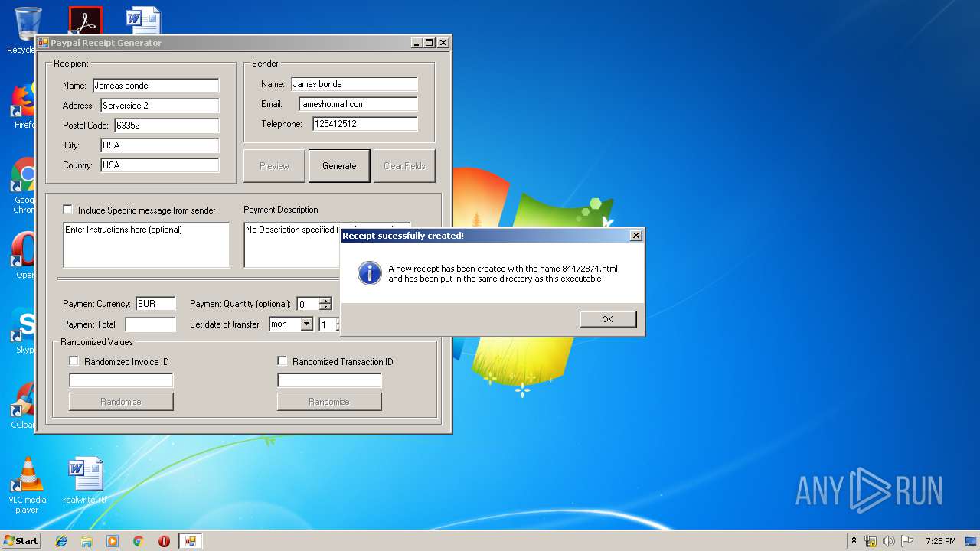Focus the Payment Currency field
Viewport: 980px width, 551px height.
[x=155, y=304]
